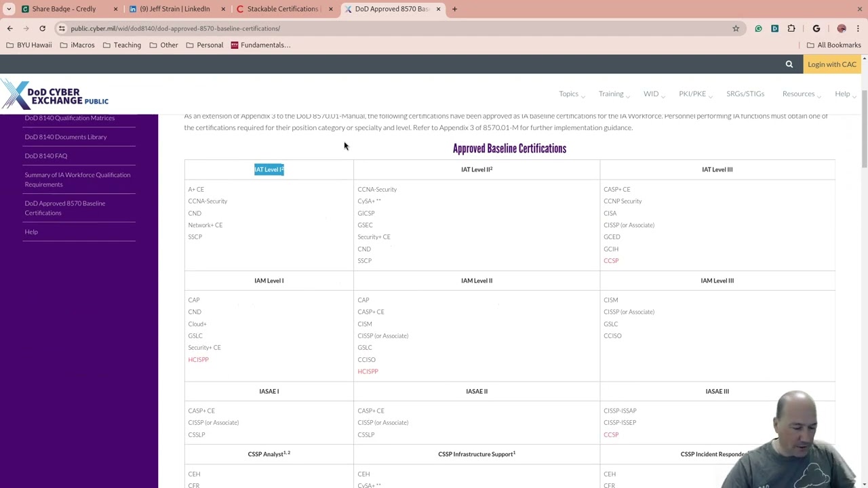The height and width of the screenshot is (488, 868).
Task: Click the Login with CAC button
Action: (832, 64)
